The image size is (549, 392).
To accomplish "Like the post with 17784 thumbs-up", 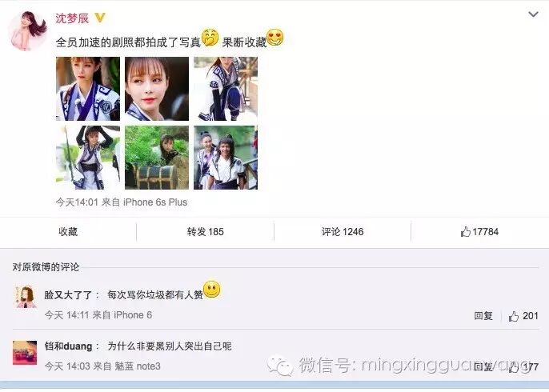I will (x=479, y=232).
